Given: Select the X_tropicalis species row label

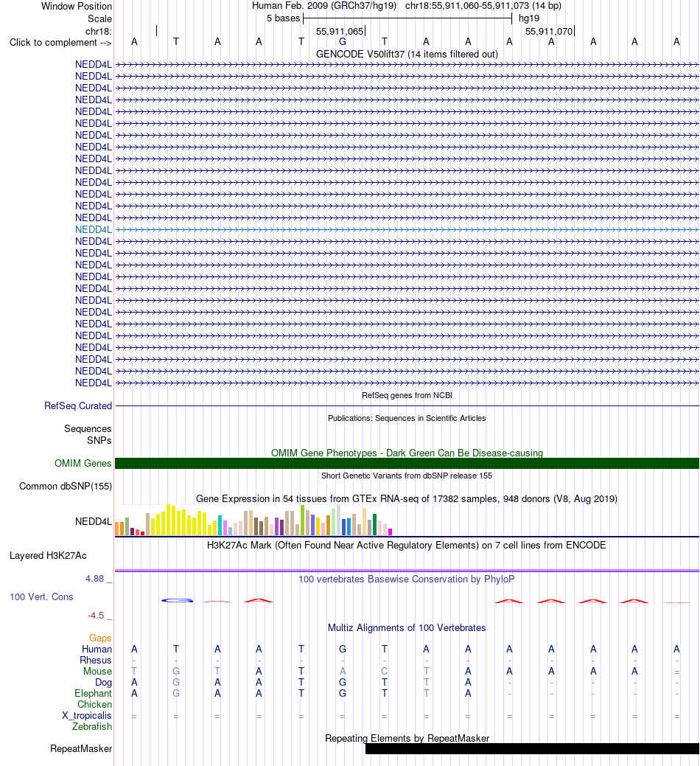Looking at the screenshot, I should tap(87, 716).
